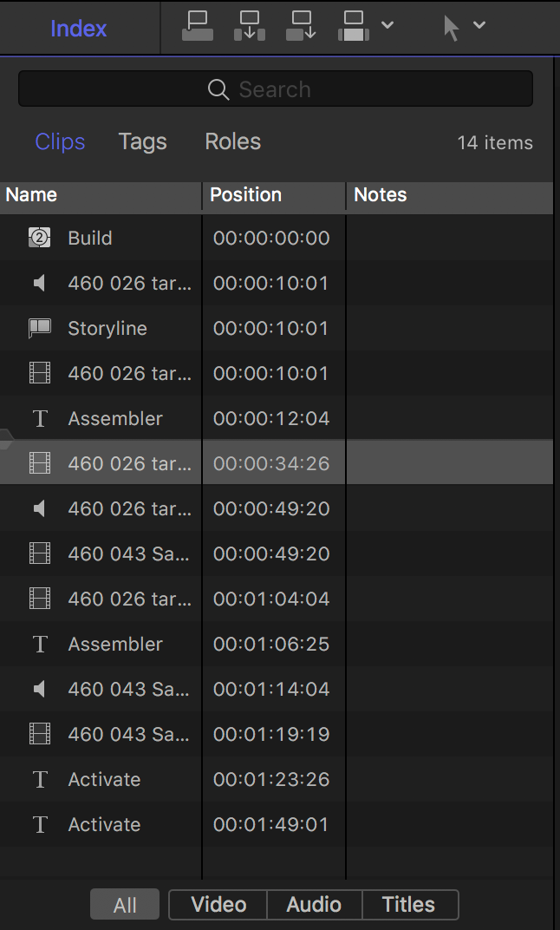Select the arrow Select tool icon
The height and width of the screenshot is (930, 560).
click(452, 28)
